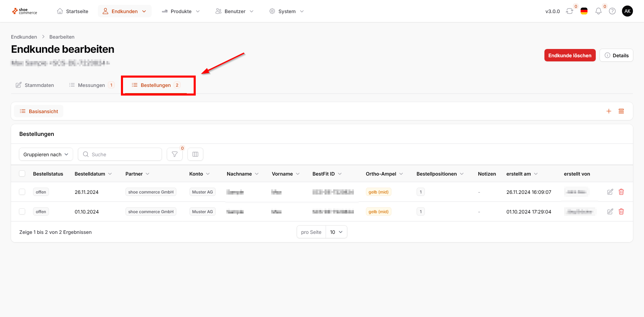Click the Details button
644x317 pixels.
point(616,55)
